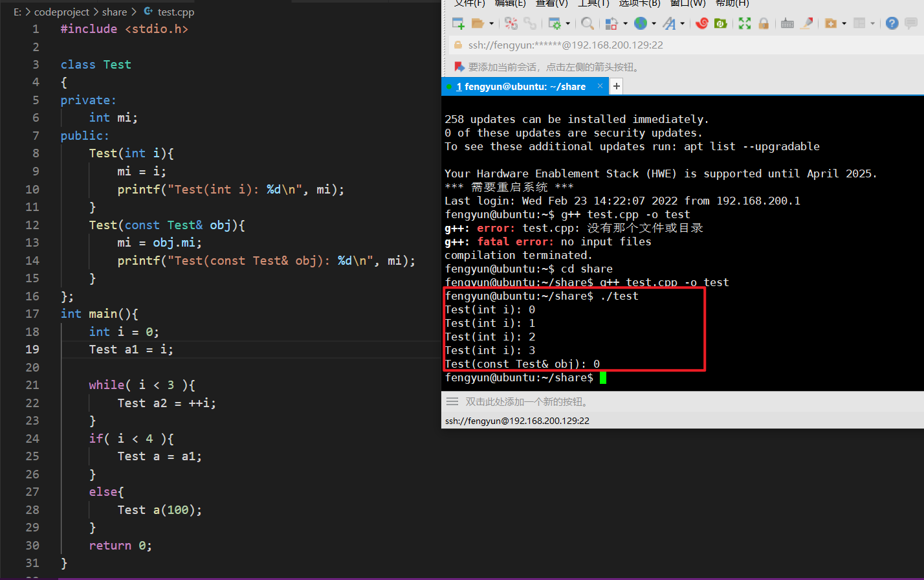Click line number 19 in editor gutter
This screenshot has height=580, width=924.
32,350
